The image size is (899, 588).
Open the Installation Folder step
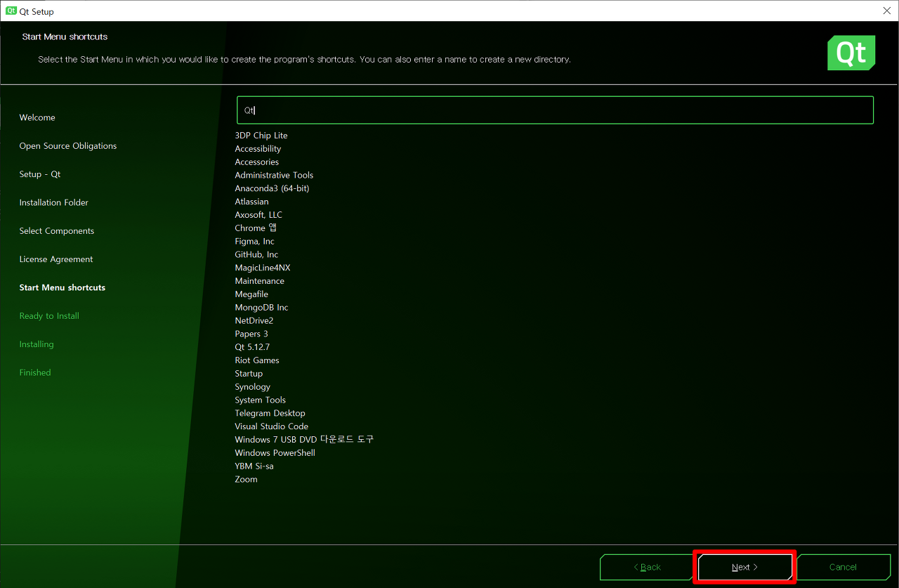click(x=54, y=202)
